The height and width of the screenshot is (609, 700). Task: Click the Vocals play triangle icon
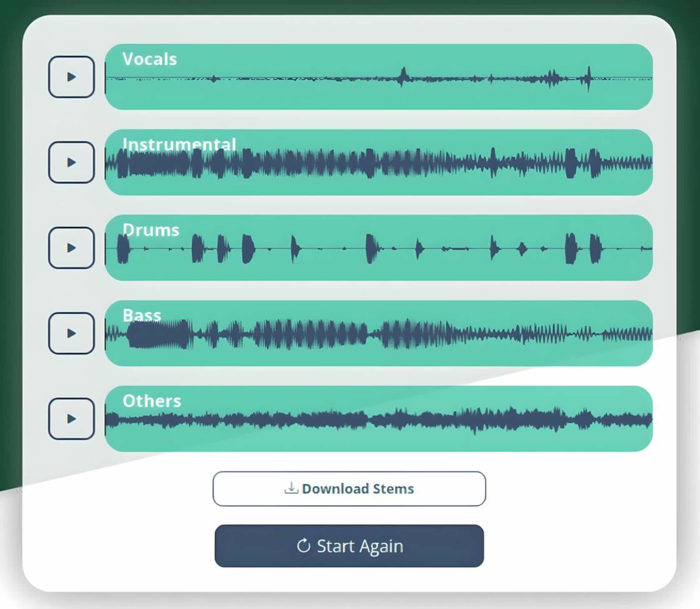click(x=72, y=76)
